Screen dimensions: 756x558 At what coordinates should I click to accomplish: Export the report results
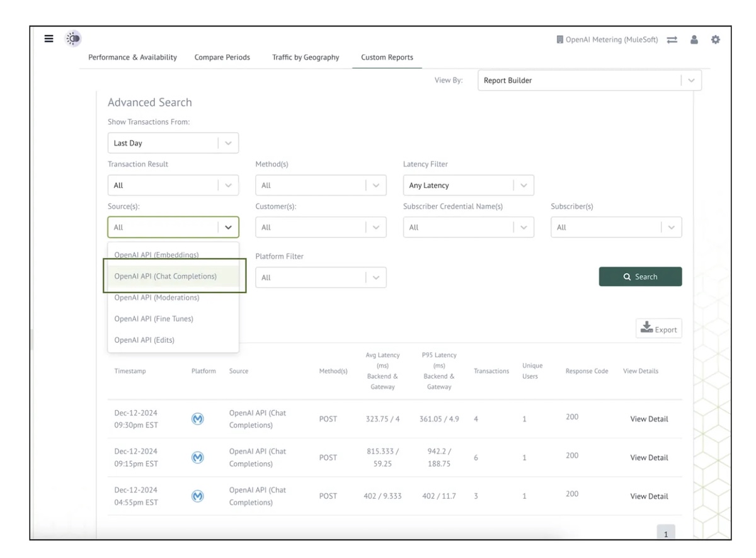coord(659,328)
